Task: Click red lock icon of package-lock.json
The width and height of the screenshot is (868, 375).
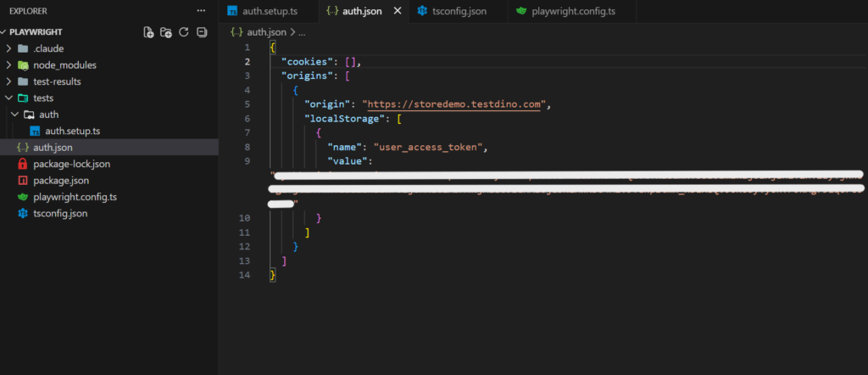Action: pyautogui.click(x=23, y=164)
